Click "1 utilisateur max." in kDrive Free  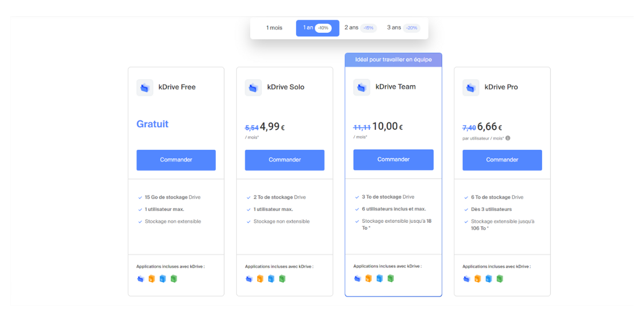coord(165,209)
